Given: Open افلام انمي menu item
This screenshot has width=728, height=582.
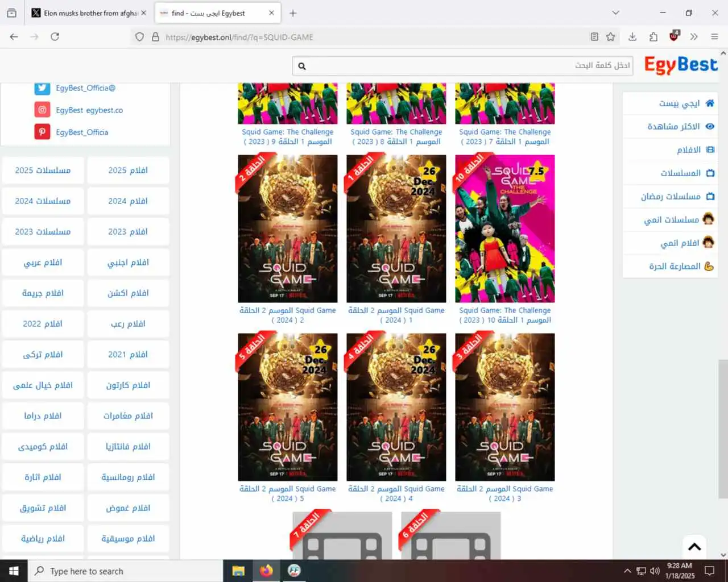Looking at the screenshot, I should click(671, 243).
